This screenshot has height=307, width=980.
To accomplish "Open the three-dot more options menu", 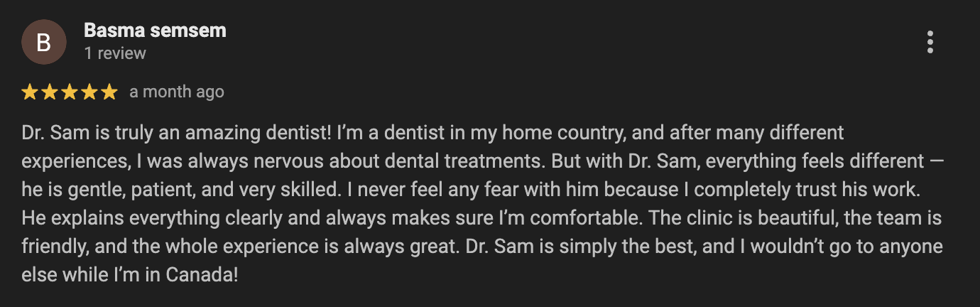I will (930, 43).
